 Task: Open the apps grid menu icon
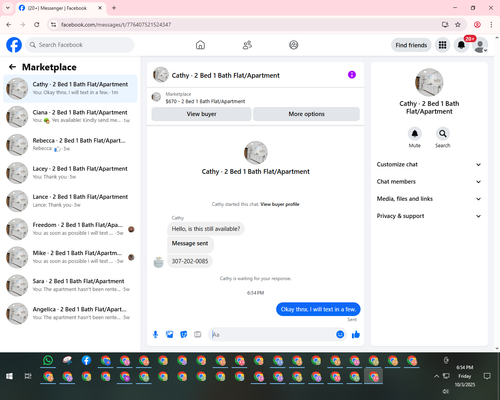[x=442, y=45]
